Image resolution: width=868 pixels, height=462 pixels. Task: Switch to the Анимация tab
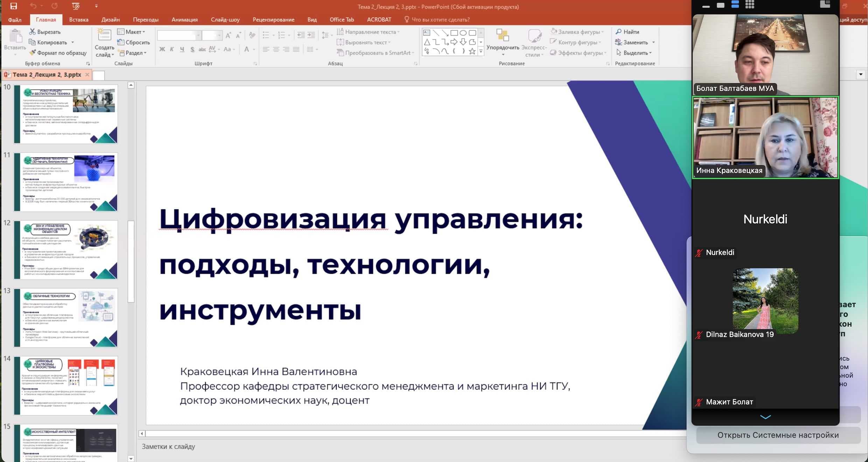(184, 20)
